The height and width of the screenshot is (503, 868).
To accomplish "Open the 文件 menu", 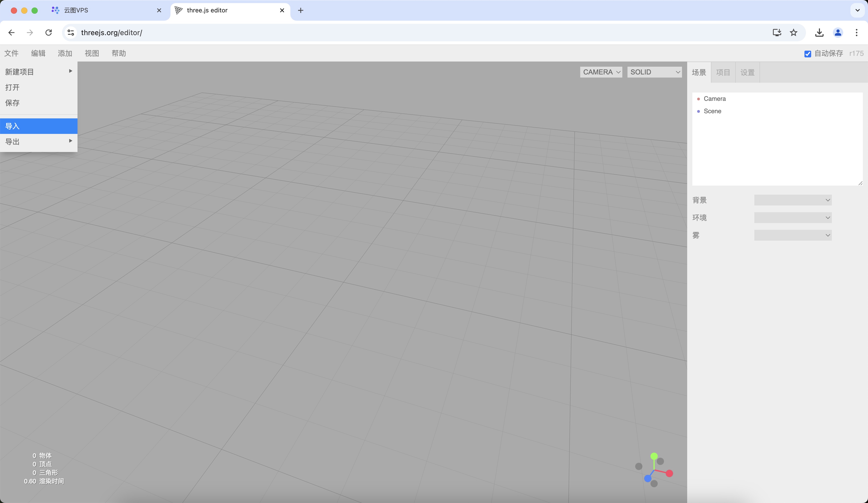I will (11, 54).
